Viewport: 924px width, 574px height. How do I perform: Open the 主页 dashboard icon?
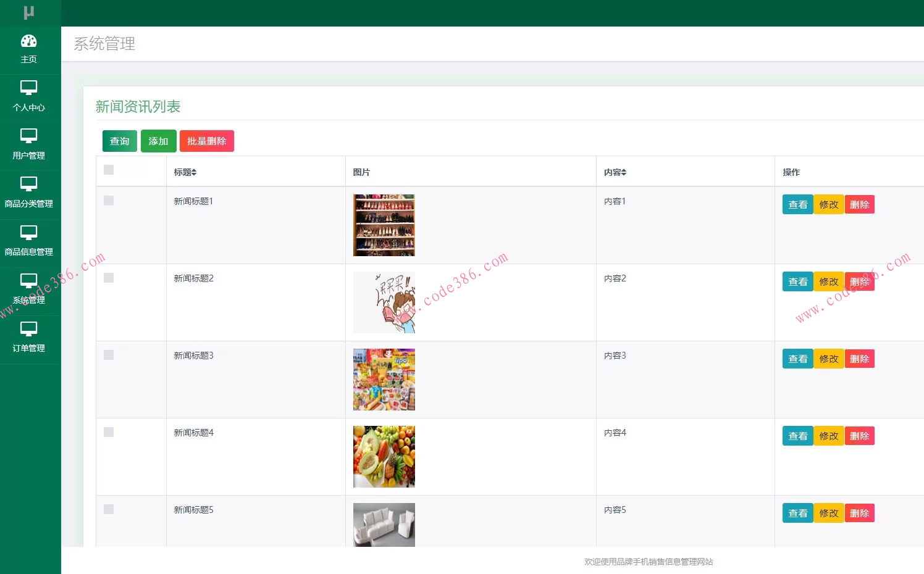29,41
